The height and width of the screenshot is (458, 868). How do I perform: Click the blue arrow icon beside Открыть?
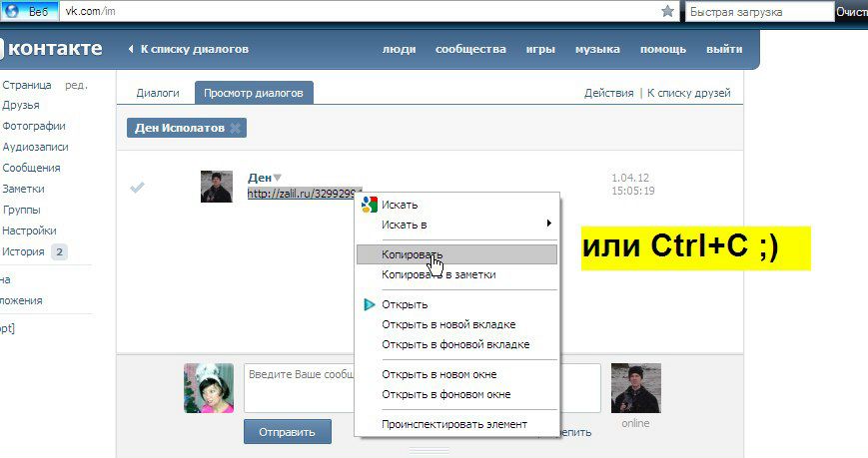point(370,304)
